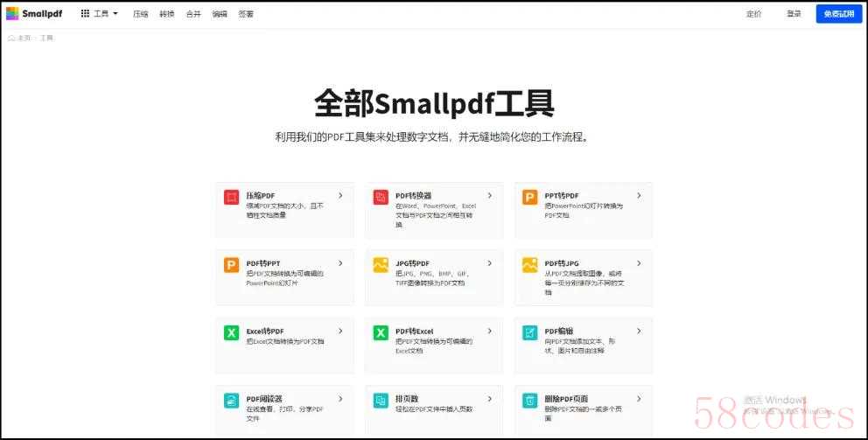Image resolution: width=868 pixels, height=440 pixels.
Task: Click the Smallpdf logo in header
Action: point(34,14)
